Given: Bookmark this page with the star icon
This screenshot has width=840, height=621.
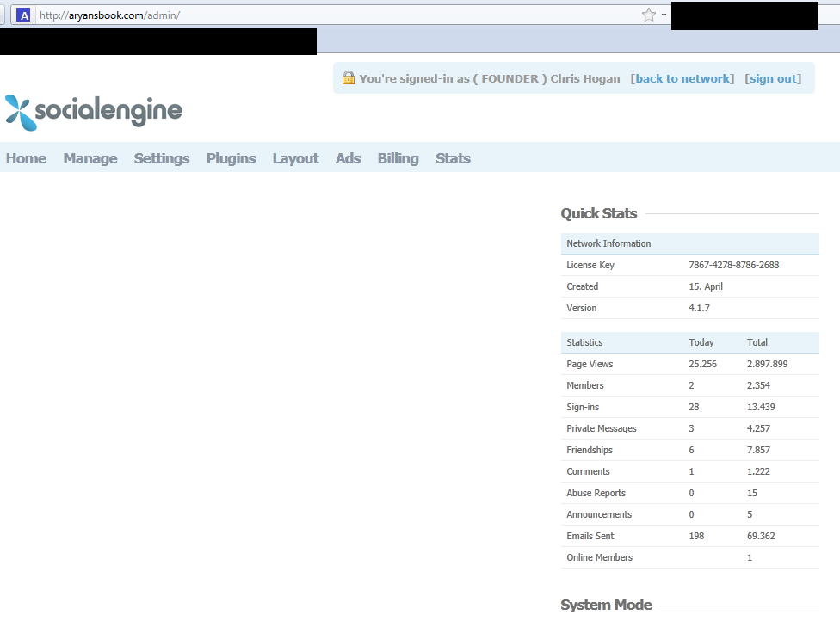Looking at the screenshot, I should coord(649,15).
